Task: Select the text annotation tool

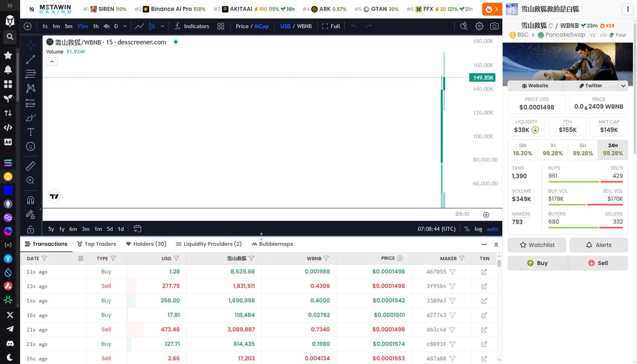Action: point(31,132)
